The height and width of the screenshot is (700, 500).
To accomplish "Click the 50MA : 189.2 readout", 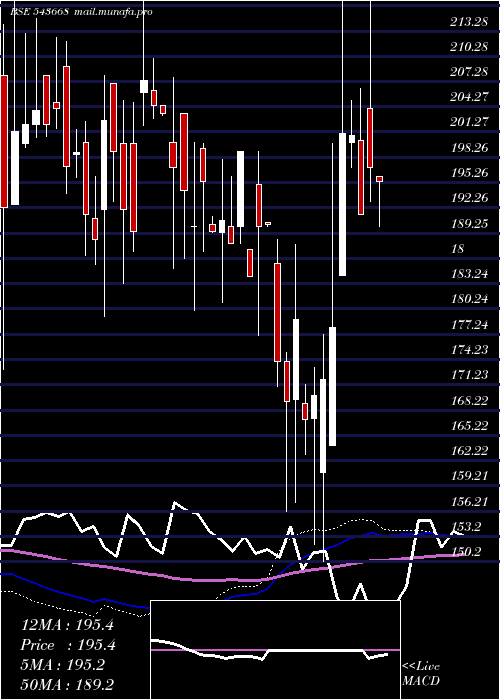I will [67, 684].
